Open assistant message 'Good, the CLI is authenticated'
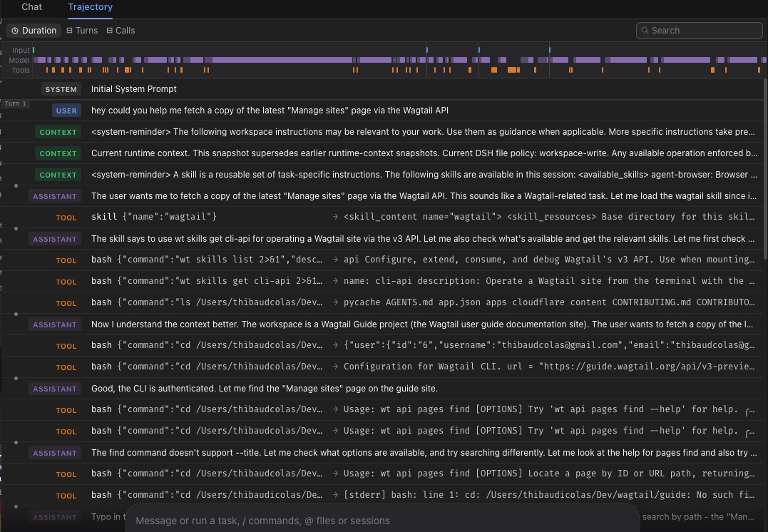This screenshot has height=532, width=768. point(382,389)
